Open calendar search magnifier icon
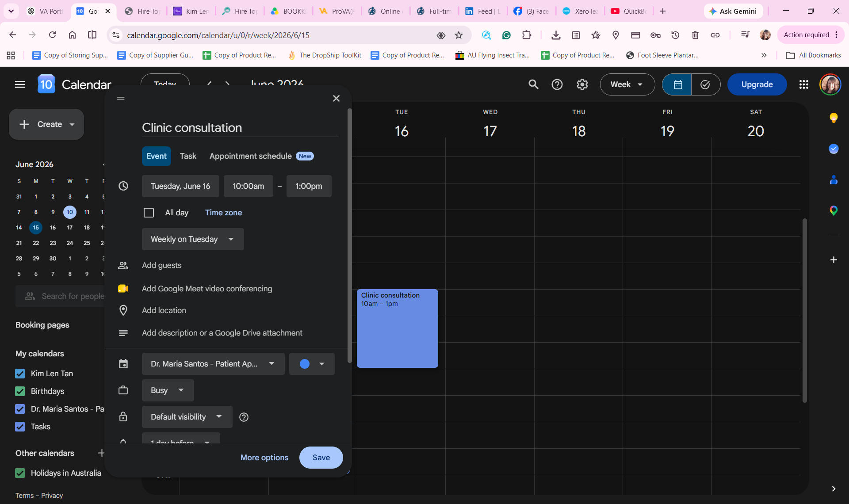Image resolution: width=849 pixels, height=504 pixels. (x=533, y=84)
